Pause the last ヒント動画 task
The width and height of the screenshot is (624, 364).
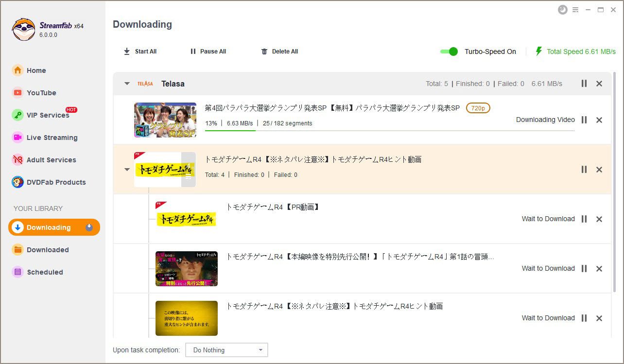pyautogui.click(x=584, y=318)
